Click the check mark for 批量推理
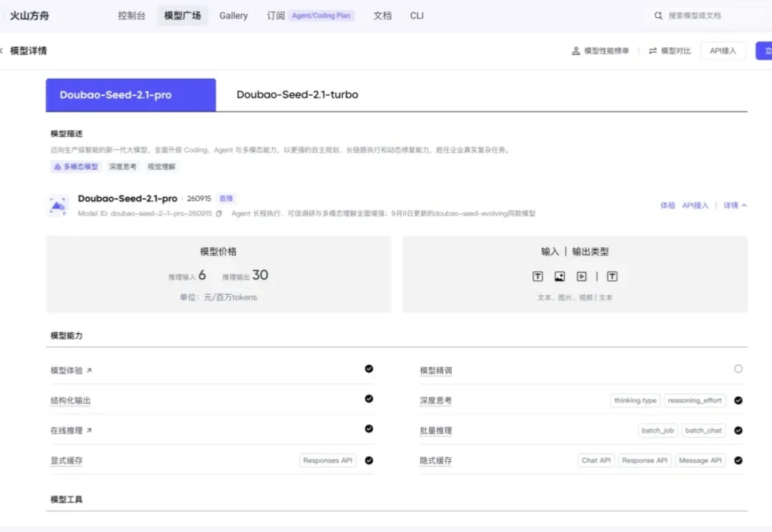 (738, 430)
